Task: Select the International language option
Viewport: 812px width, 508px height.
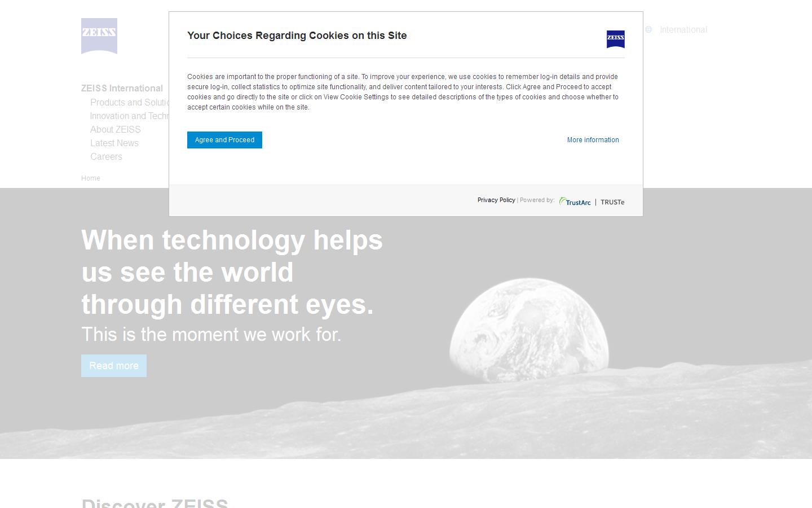Action: pyautogui.click(x=683, y=29)
